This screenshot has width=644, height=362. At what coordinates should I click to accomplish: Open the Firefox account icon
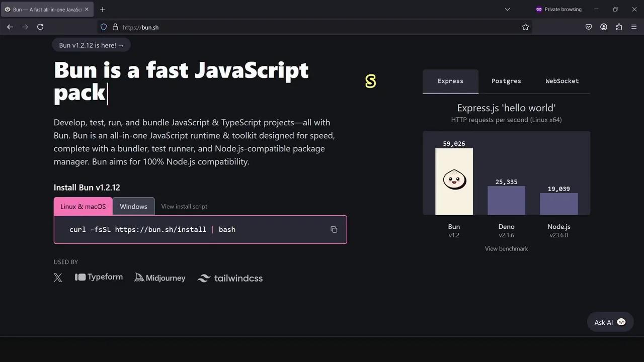[x=604, y=27]
